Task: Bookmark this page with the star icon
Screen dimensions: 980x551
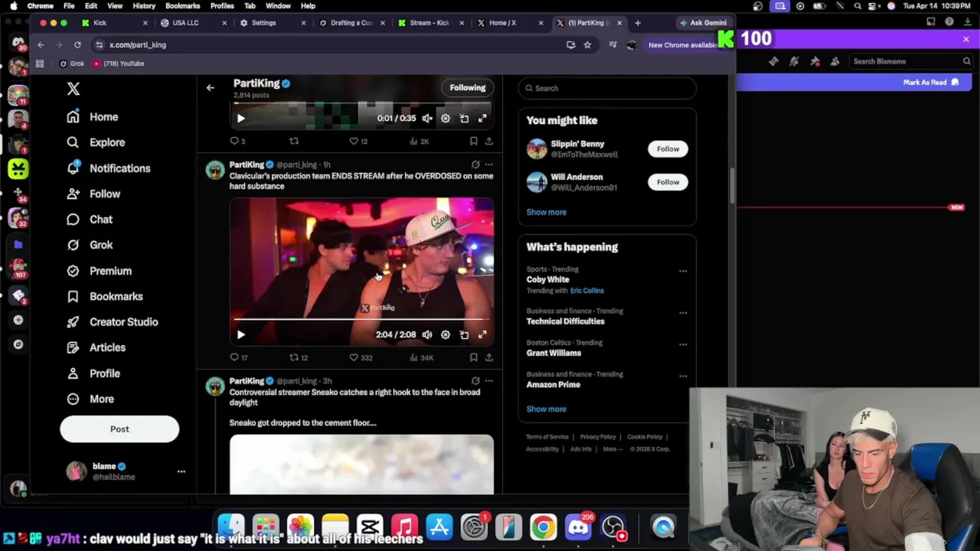Action: tap(587, 45)
